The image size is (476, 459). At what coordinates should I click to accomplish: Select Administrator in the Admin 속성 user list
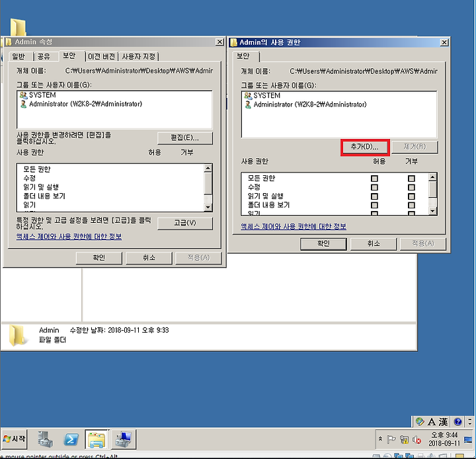pyautogui.click(x=81, y=104)
